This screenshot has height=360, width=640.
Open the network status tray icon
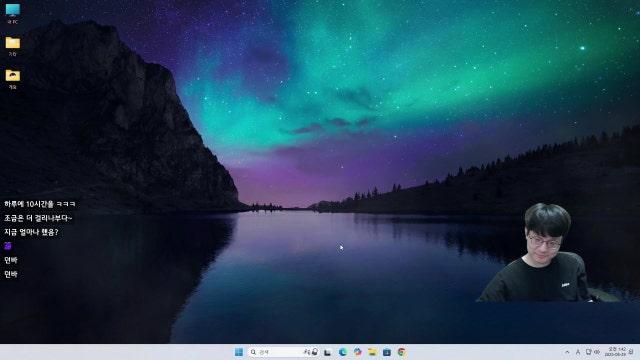[x=589, y=352]
